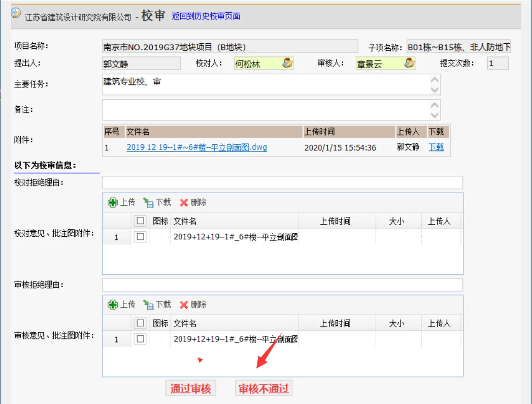Click the person picker icon beside 章景云
This screenshot has height=404, width=532.
pyautogui.click(x=409, y=63)
